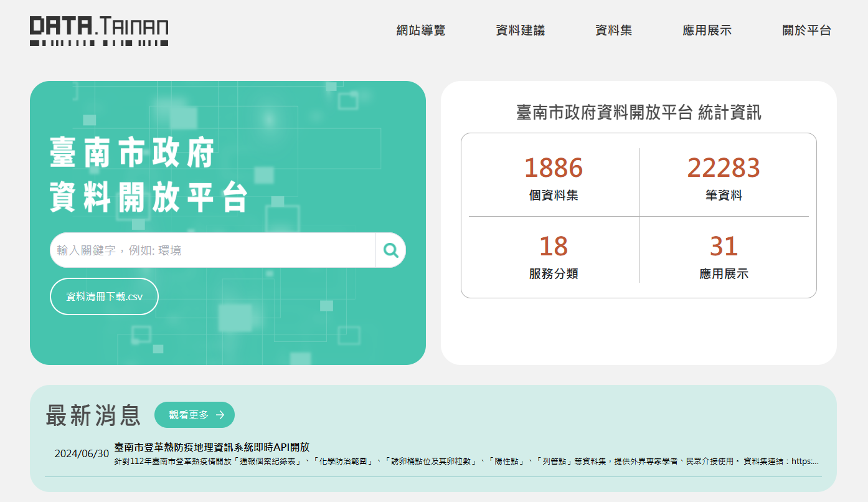The image size is (868, 502).
Task: Click the DATA.Tainan logo
Action: click(x=99, y=31)
